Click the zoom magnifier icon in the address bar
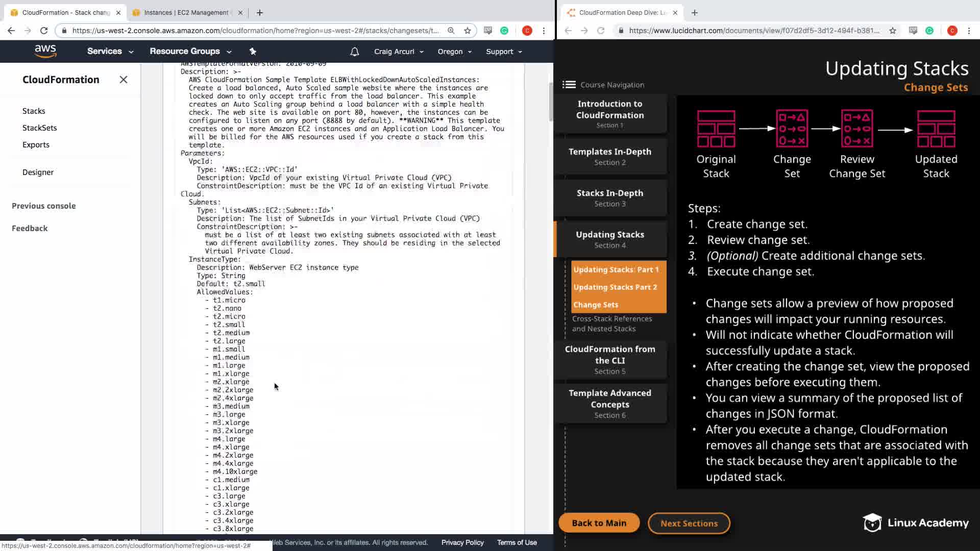980x551 pixels. click(451, 31)
